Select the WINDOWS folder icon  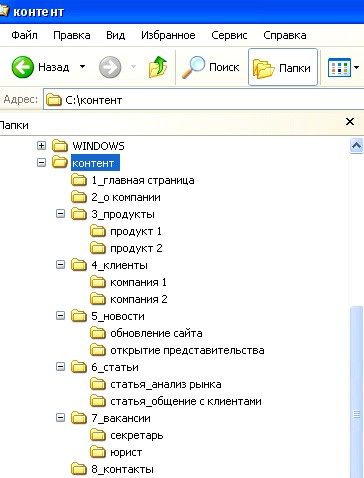(x=60, y=145)
